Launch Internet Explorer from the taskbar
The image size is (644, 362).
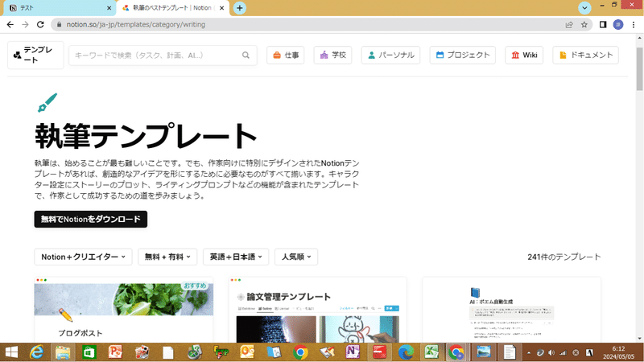37,352
